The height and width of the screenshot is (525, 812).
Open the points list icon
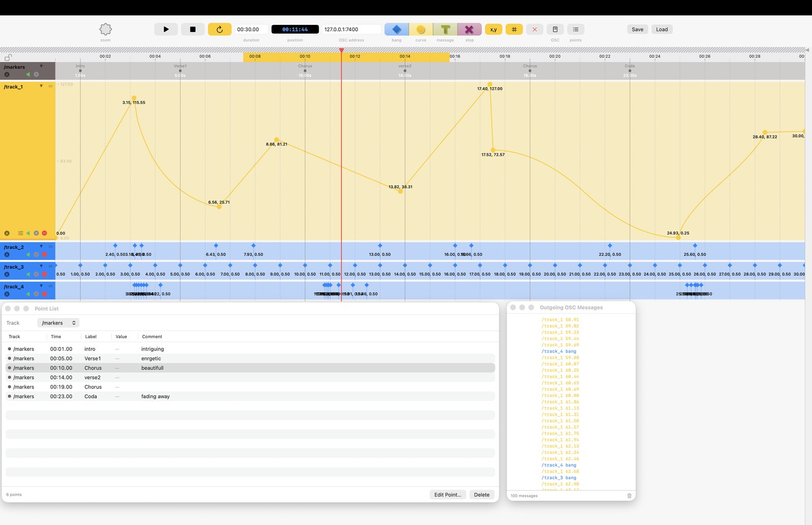[x=576, y=29]
